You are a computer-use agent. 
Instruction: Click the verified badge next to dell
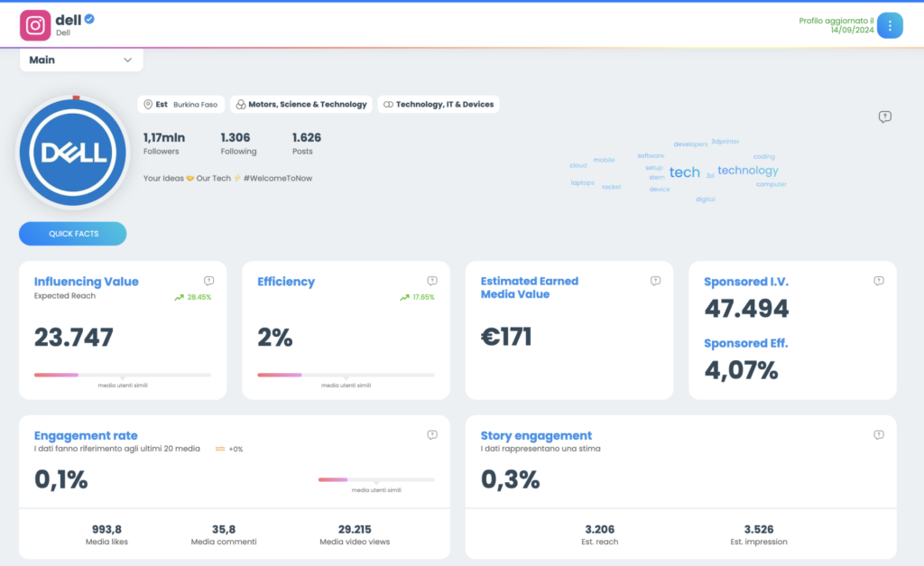click(90, 19)
